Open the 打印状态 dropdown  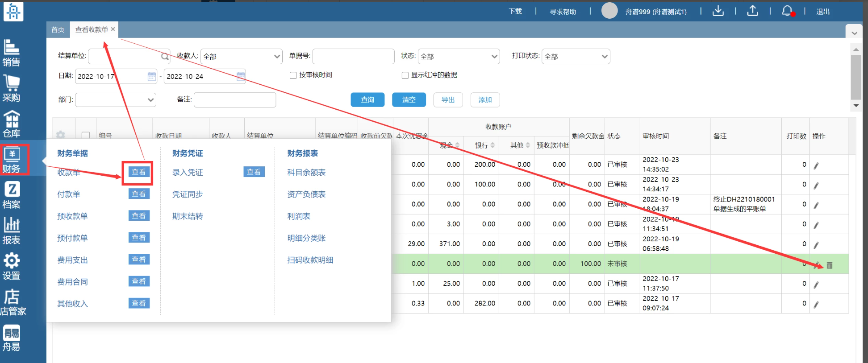576,57
